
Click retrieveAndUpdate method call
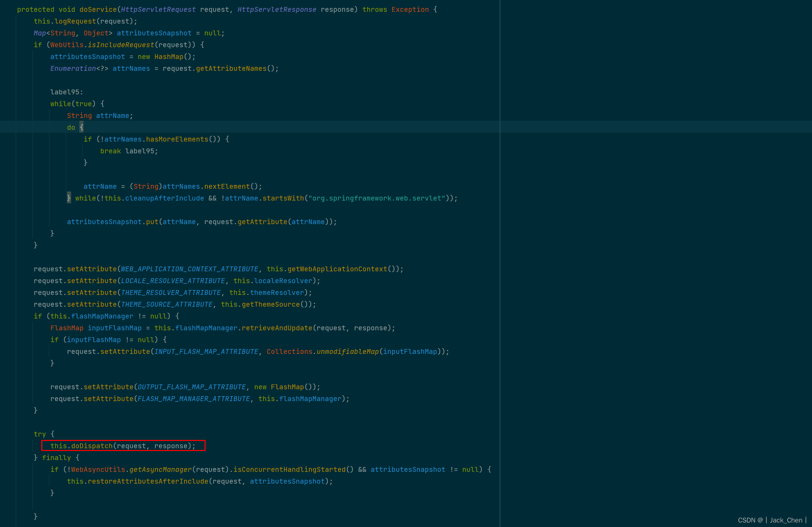tap(277, 328)
